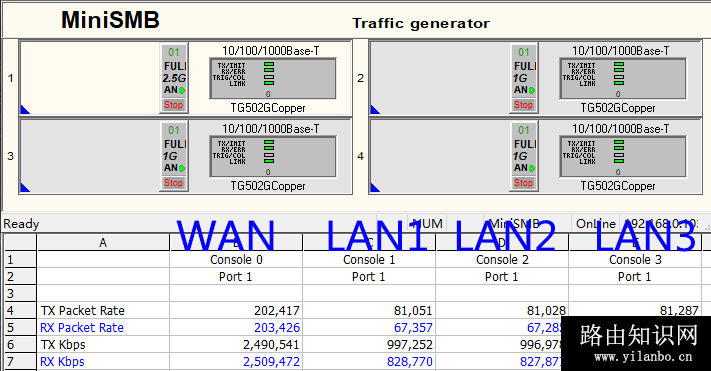Click Stop on port card 3
Screen dimensions: 711x371
[x=173, y=183]
